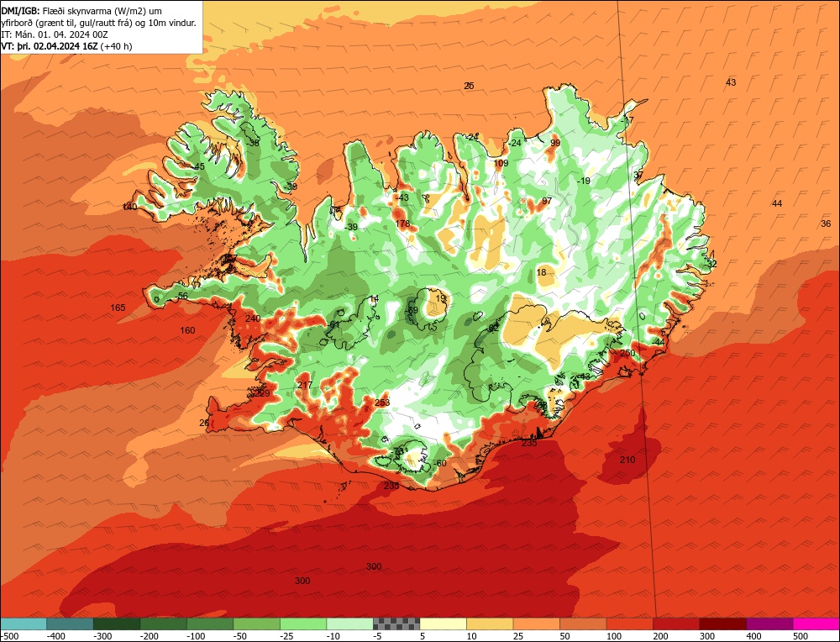This screenshot has height=642, width=840.
Task: Click the dark maroon swatch between 300 and 400
Action: pos(722,624)
